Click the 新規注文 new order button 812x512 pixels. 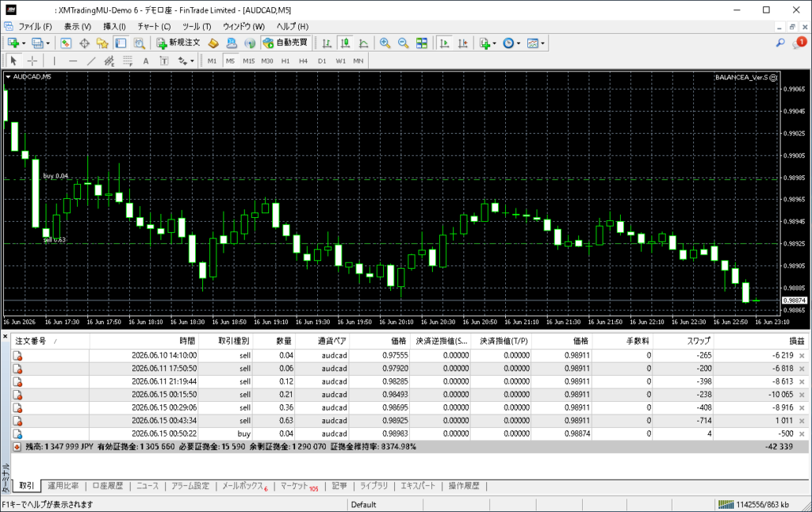(178, 43)
